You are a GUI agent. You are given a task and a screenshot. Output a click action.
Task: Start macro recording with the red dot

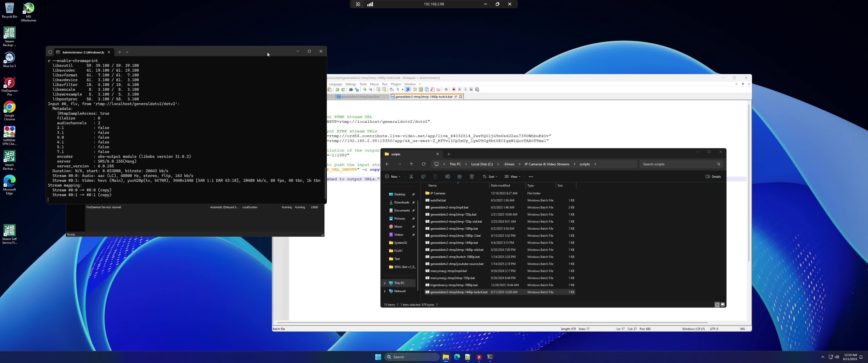point(454,89)
